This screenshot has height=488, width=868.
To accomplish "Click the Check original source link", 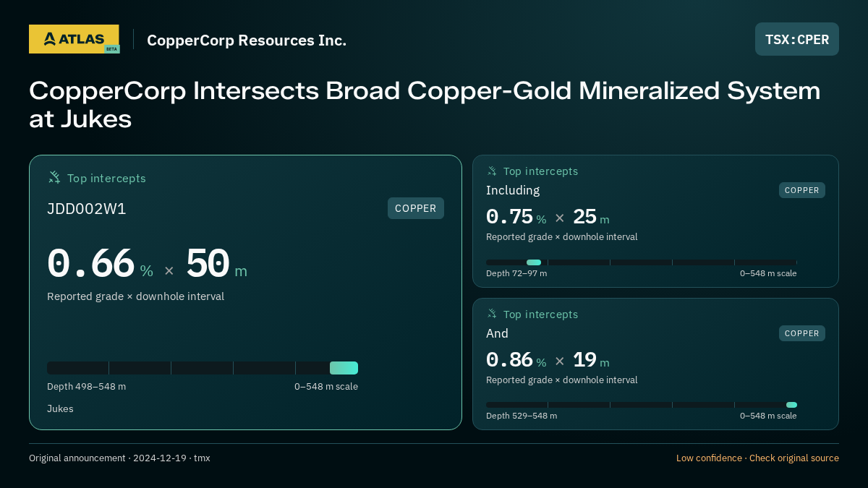I will [x=794, y=458].
